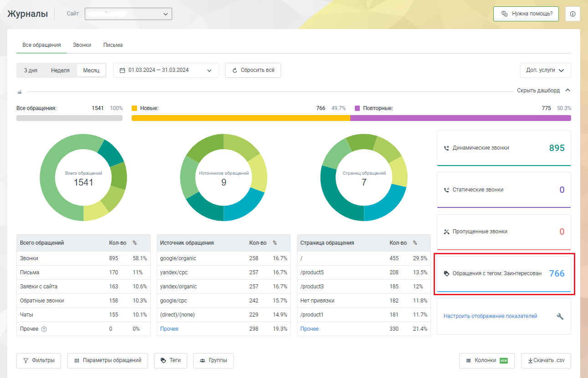Click the missed call icon by Пропущенные звонки
This screenshot has height=378, width=588.
(446, 232)
